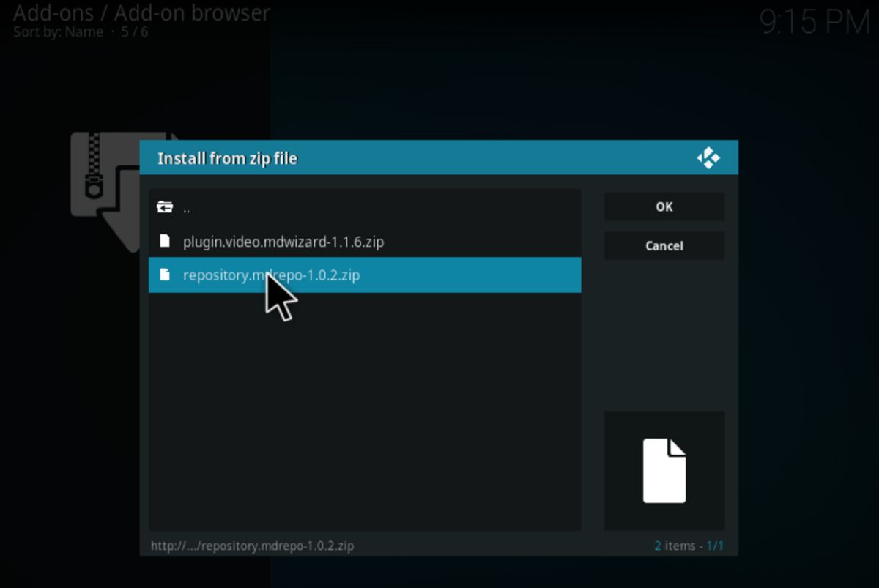Click the 9:15 PM clock
This screenshot has height=588, width=879.
tap(815, 23)
